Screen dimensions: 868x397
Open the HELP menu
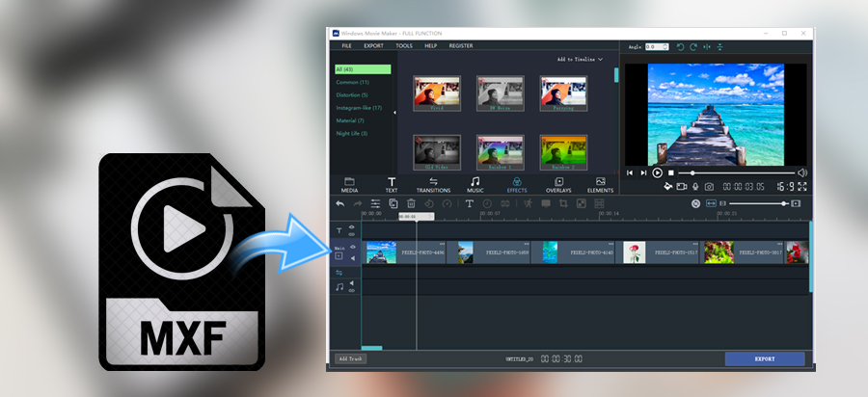point(431,46)
